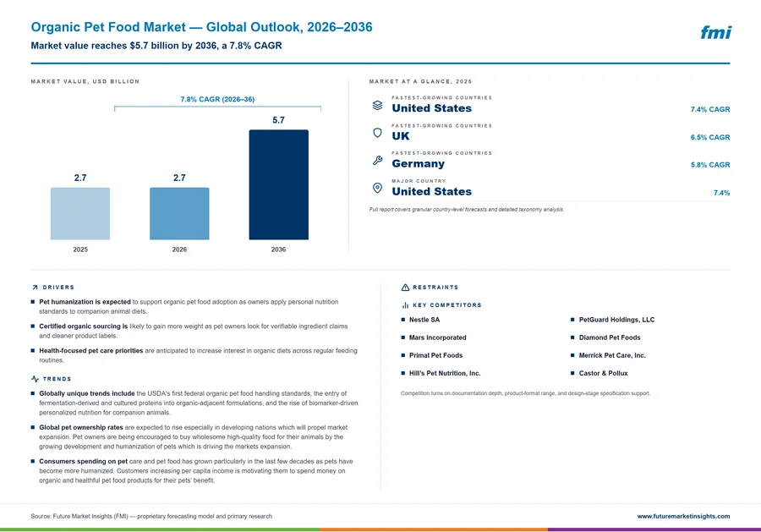761x532 pixels.
Task: Click the fmi logo
Action: 716,32
